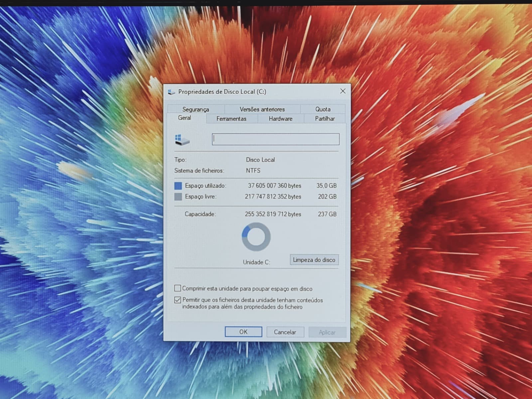Click the 'Disco Local' type value
The width and height of the screenshot is (532, 399).
pyautogui.click(x=260, y=160)
